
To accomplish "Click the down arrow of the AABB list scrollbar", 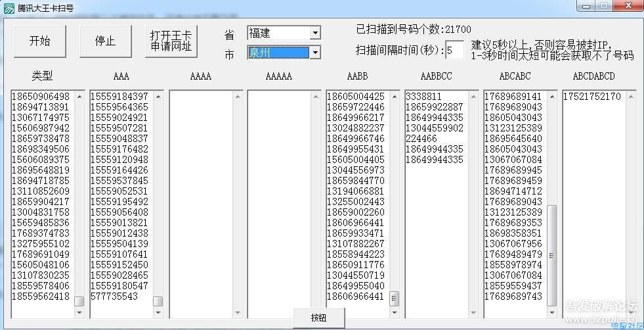I will pos(395,312).
